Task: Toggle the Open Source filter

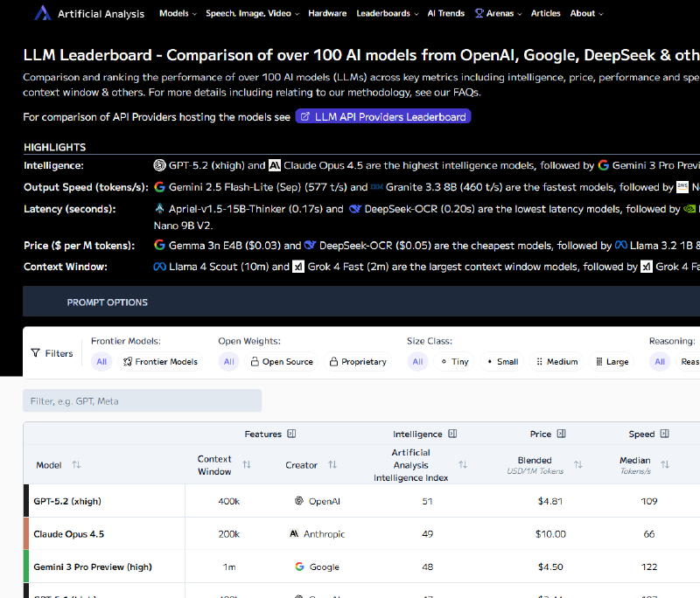Action: click(282, 362)
